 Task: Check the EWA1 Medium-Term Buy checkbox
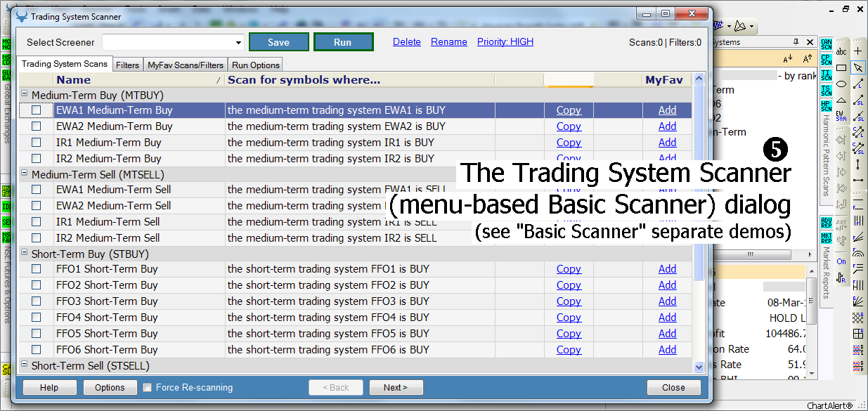click(36, 110)
